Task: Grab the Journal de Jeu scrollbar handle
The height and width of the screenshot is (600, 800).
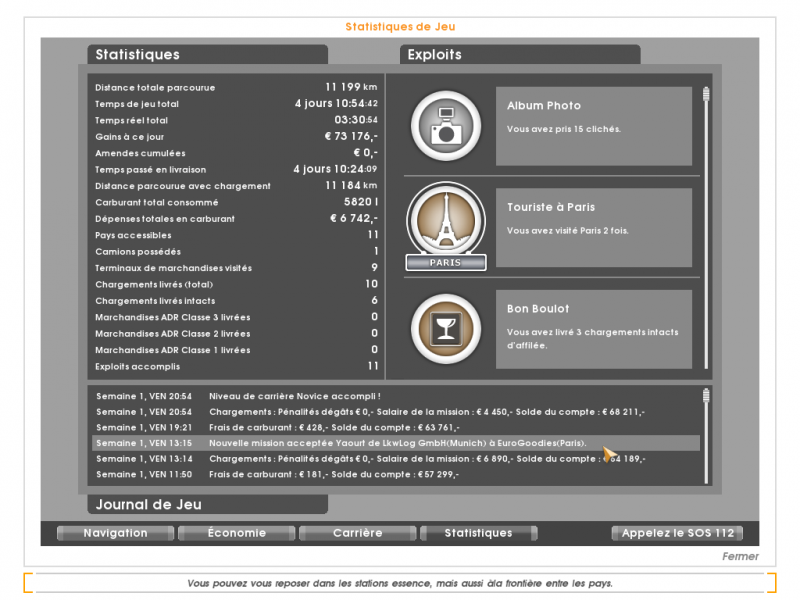Action: tap(706, 395)
